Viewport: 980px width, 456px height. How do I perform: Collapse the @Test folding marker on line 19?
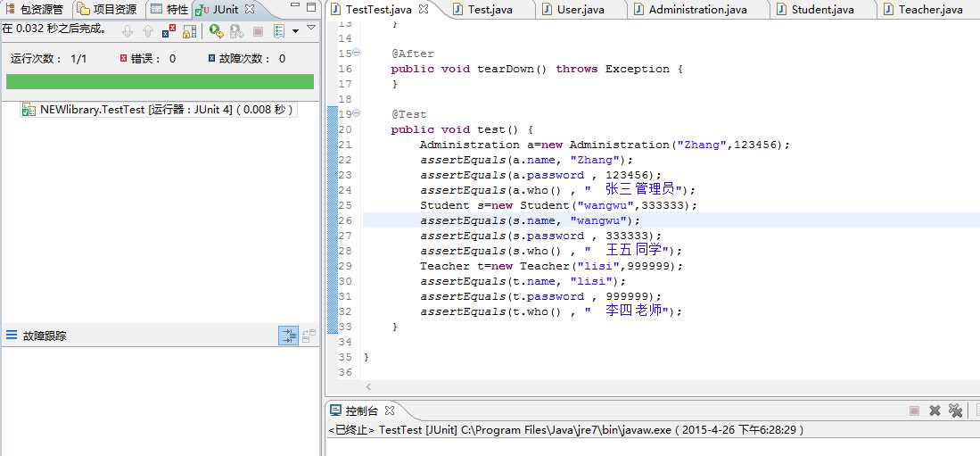point(357,114)
